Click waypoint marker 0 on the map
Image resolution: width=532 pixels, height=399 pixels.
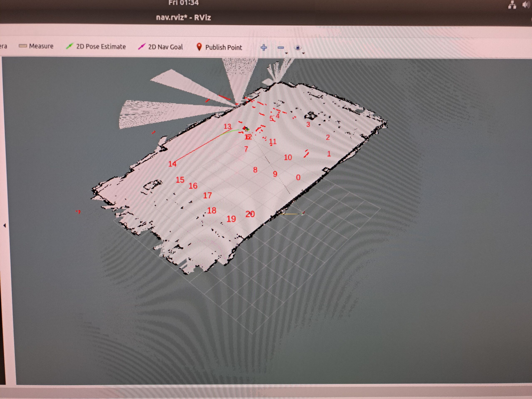pos(298,177)
